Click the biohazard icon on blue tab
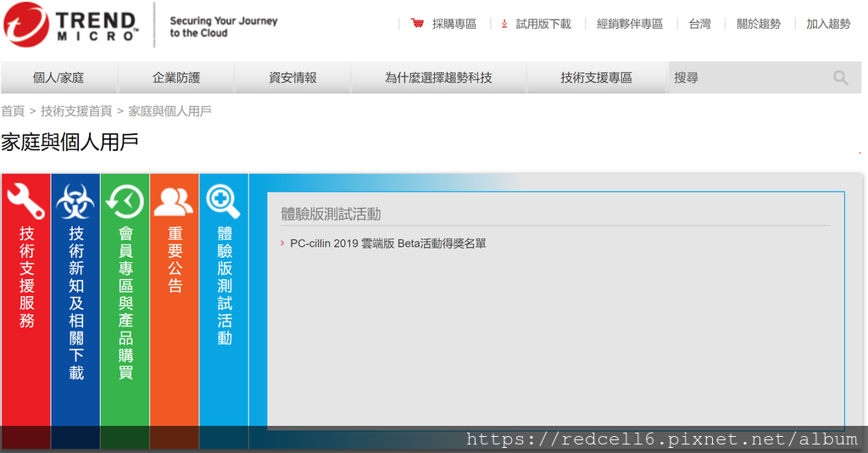The width and height of the screenshot is (868, 453). [75, 201]
